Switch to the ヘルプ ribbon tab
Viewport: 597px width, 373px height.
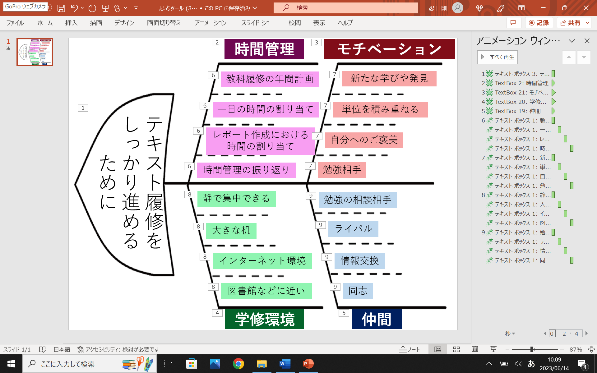point(345,23)
